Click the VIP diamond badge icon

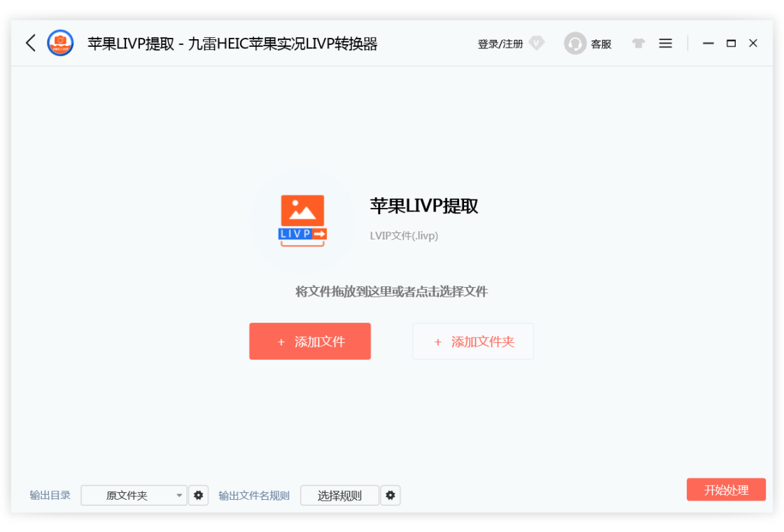(536, 43)
